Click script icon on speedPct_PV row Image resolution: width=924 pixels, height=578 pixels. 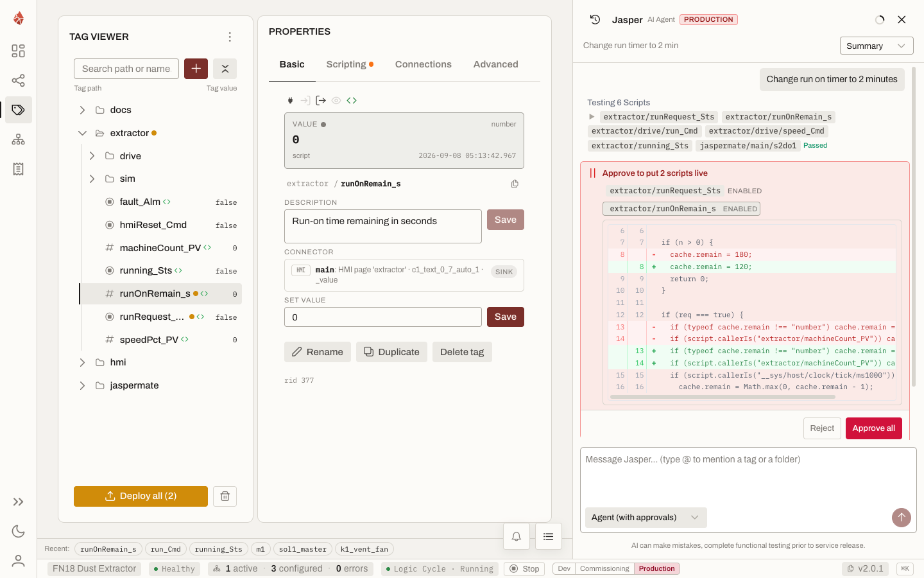[x=185, y=340]
